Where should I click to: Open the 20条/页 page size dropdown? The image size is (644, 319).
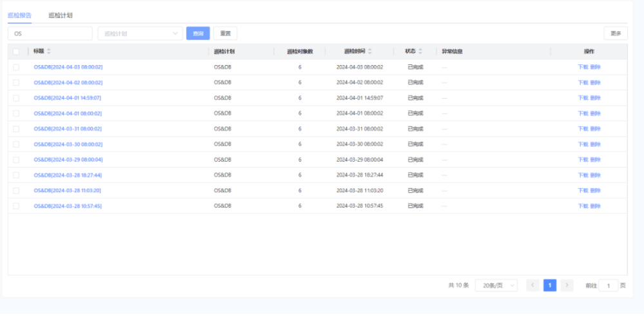tap(496, 285)
